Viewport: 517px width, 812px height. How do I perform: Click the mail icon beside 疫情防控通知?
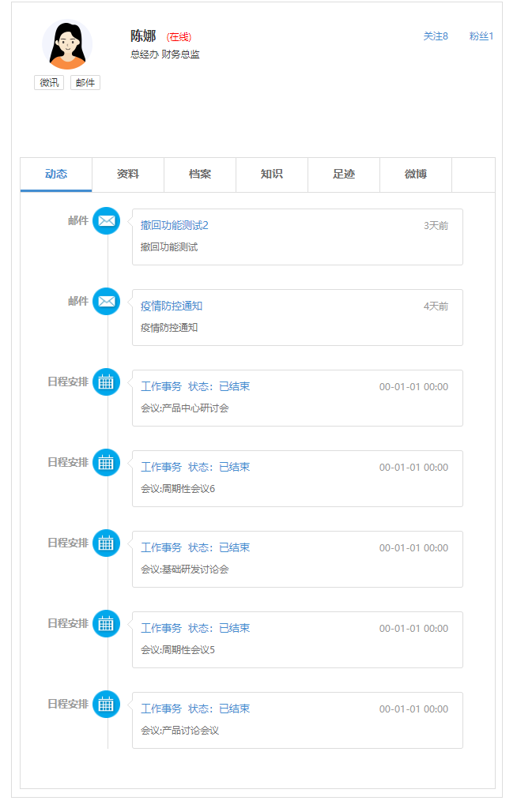tap(106, 302)
